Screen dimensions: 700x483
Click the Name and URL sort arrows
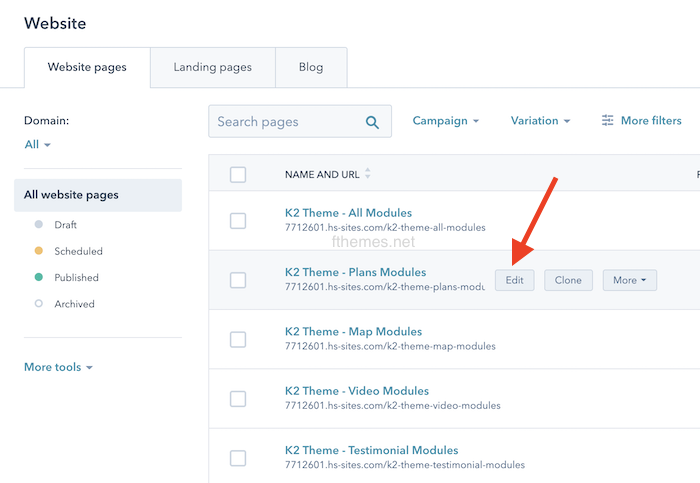point(367,174)
